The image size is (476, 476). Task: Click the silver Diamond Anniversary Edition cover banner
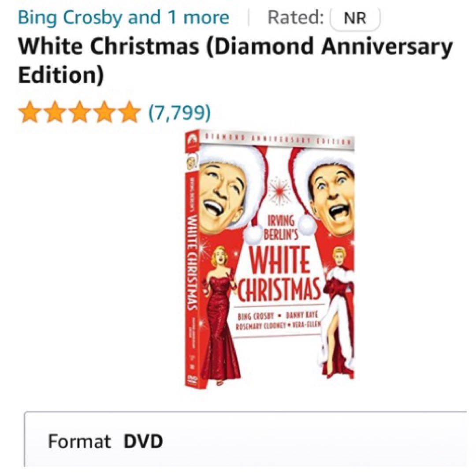click(x=277, y=141)
